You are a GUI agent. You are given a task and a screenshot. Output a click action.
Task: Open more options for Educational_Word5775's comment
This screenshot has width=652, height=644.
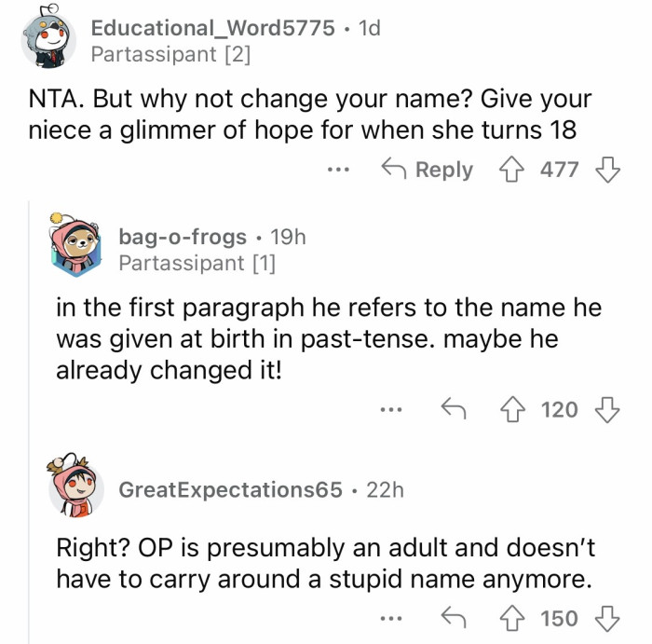pyautogui.click(x=339, y=171)
